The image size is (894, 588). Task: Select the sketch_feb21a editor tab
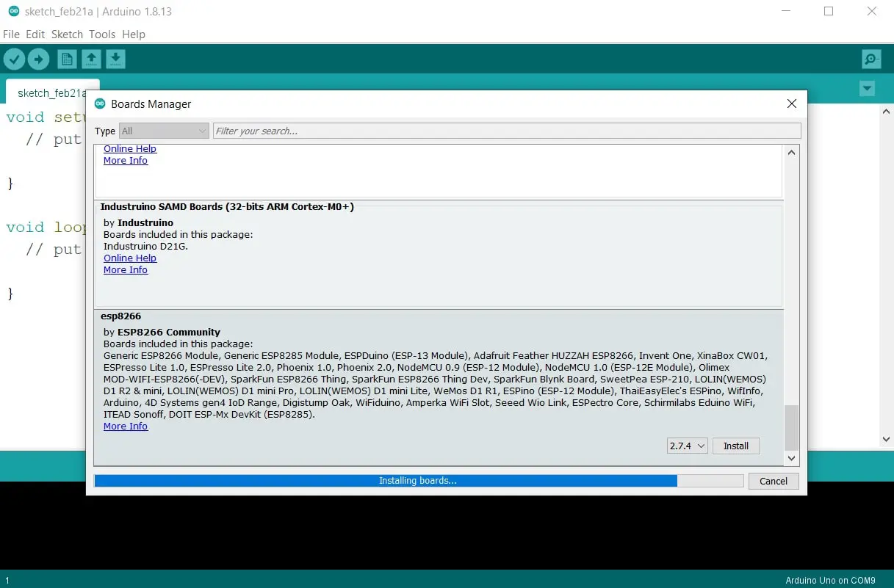(51, 92)
